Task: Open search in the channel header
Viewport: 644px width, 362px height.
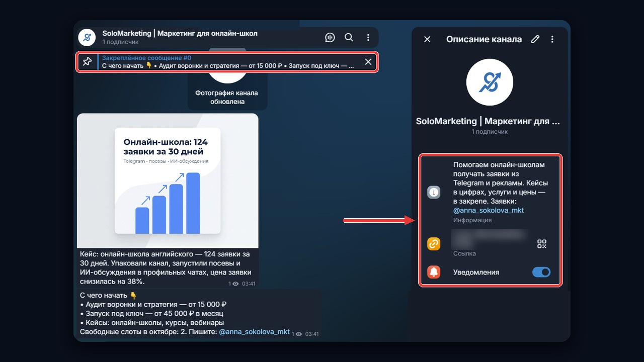Action: tap(349, 38)
